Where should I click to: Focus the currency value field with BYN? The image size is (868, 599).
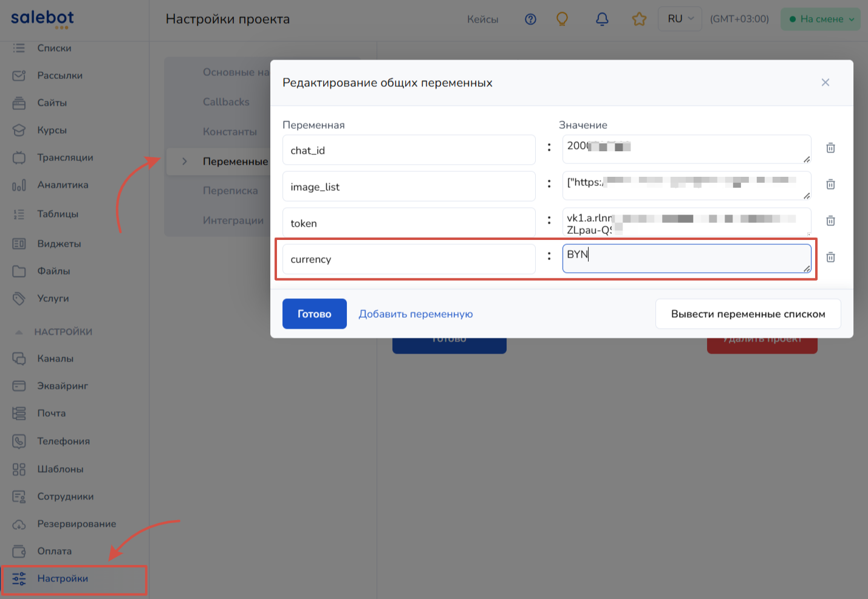tap(686, 259)
